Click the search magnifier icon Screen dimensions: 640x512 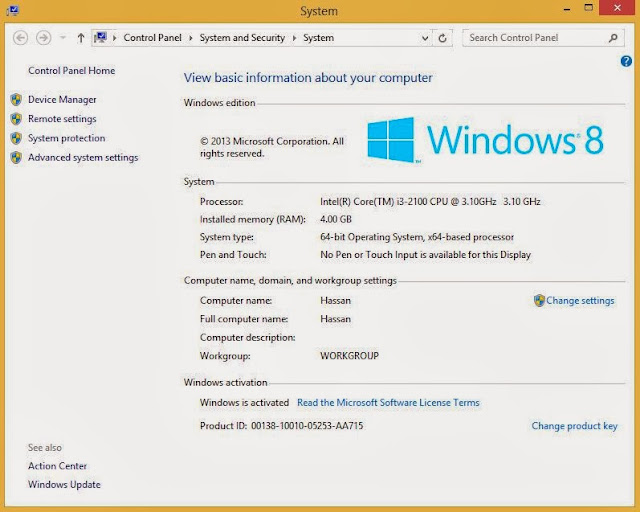click(x=613, y=38)
